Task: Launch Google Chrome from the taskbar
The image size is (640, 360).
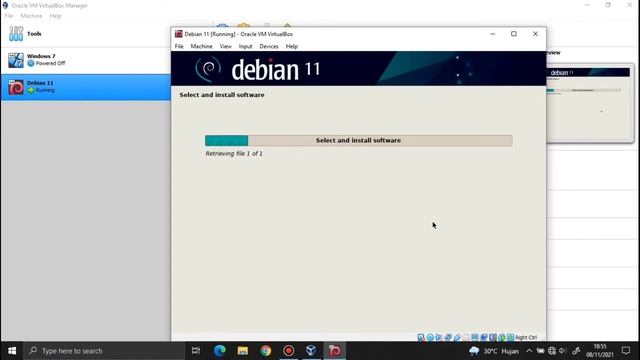Action: [x=266, y=351]
